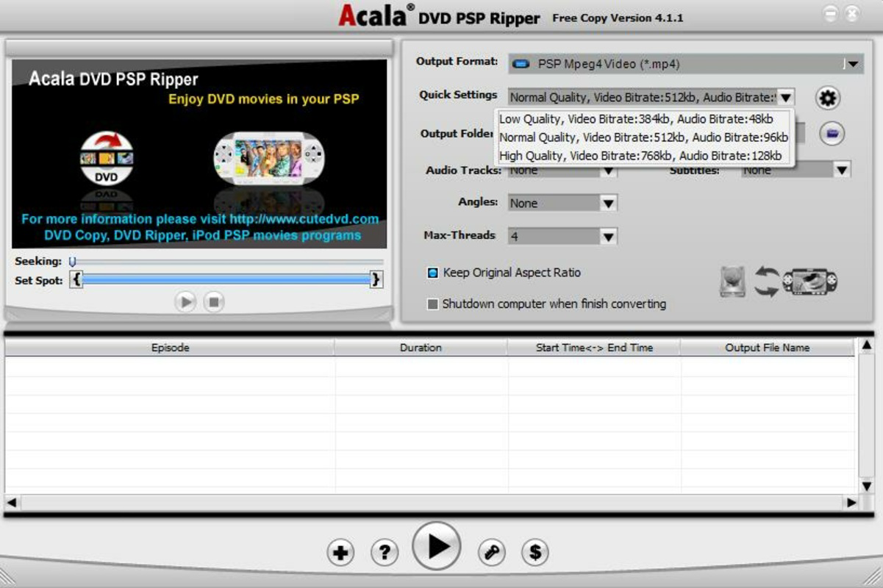Toggle Keep Original Aspect Ratio checkbox
The height and width of the screenshot is (588, 883).
click(x=433, y=273)
